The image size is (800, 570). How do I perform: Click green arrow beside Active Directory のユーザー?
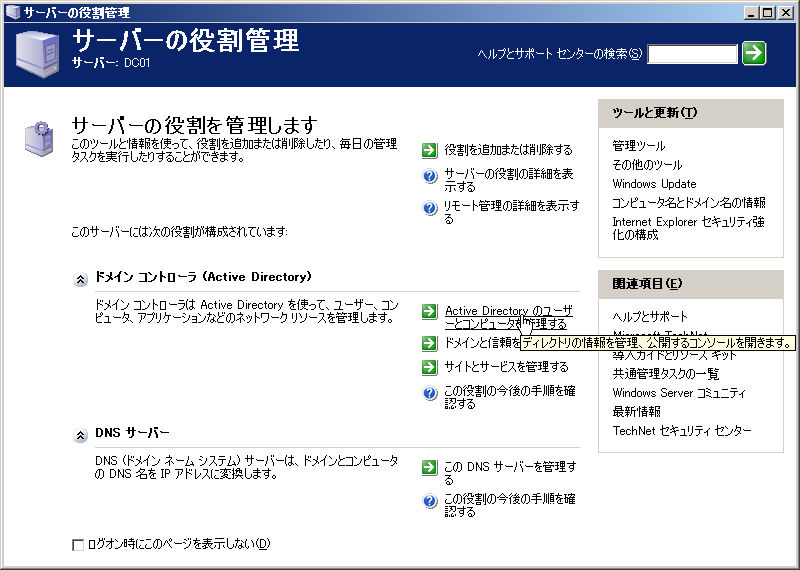[430, 312]
